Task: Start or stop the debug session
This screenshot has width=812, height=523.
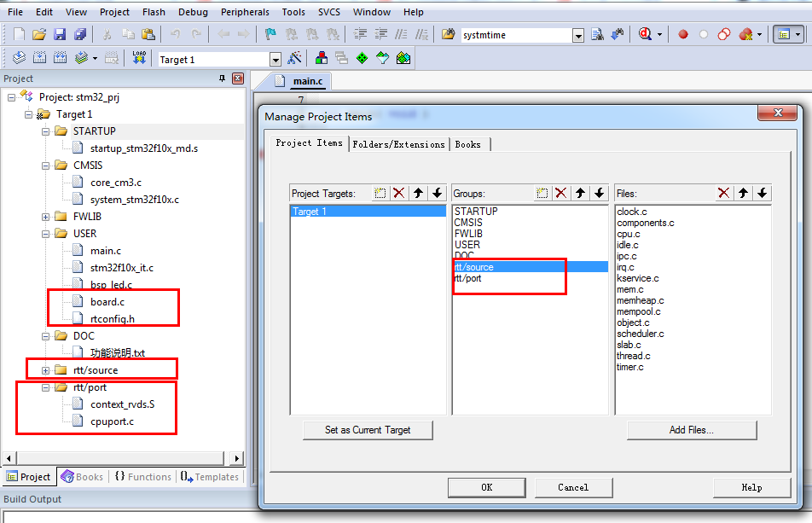Action: click(645, 35)
